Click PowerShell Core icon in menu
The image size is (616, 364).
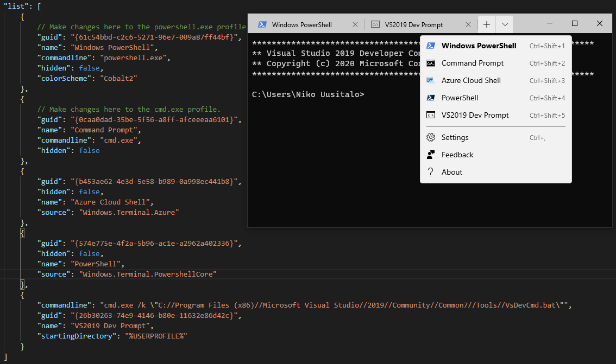pos(431,98)
